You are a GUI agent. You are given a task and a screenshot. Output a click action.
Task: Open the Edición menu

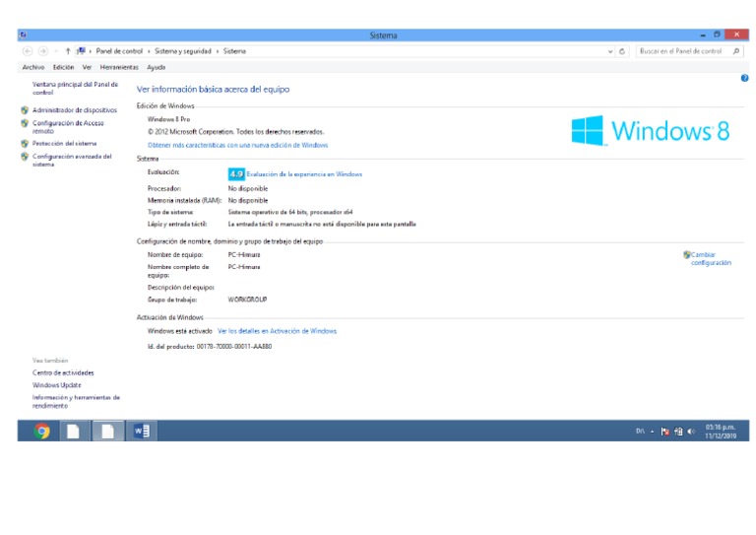click(64, 67)
